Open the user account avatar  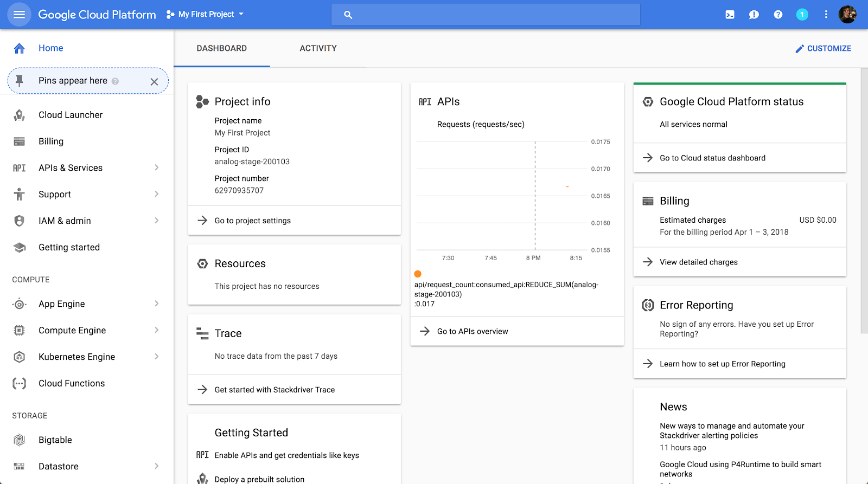click(x=847, y=15)
